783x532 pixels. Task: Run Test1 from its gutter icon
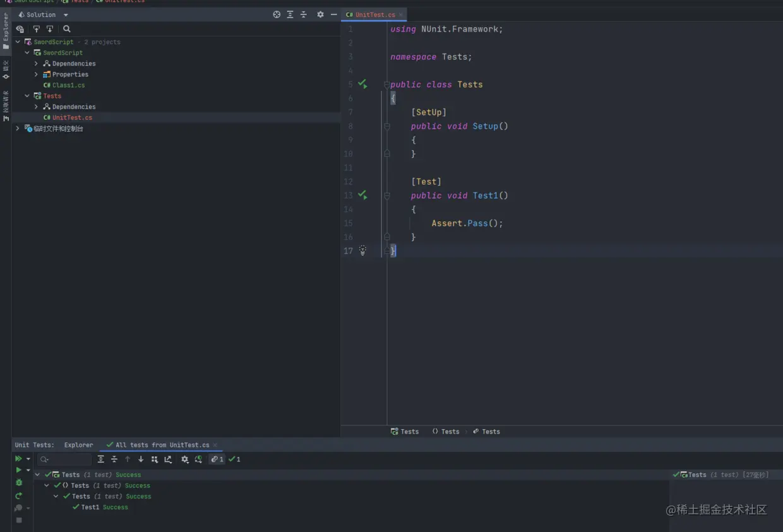tap(362, 195)
